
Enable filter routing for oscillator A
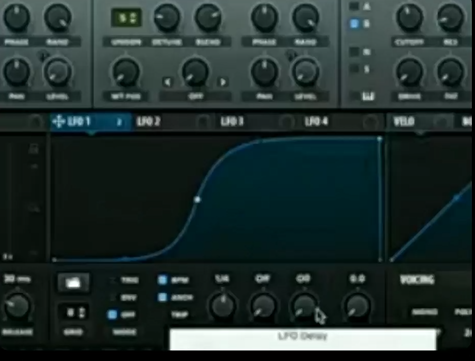point(354,6)
